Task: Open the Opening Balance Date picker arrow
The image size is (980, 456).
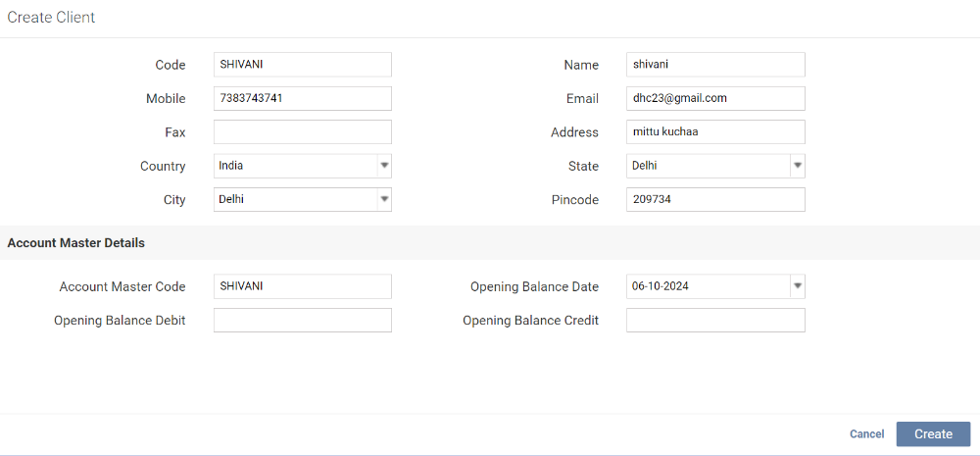Action: [x=798, y=286]
